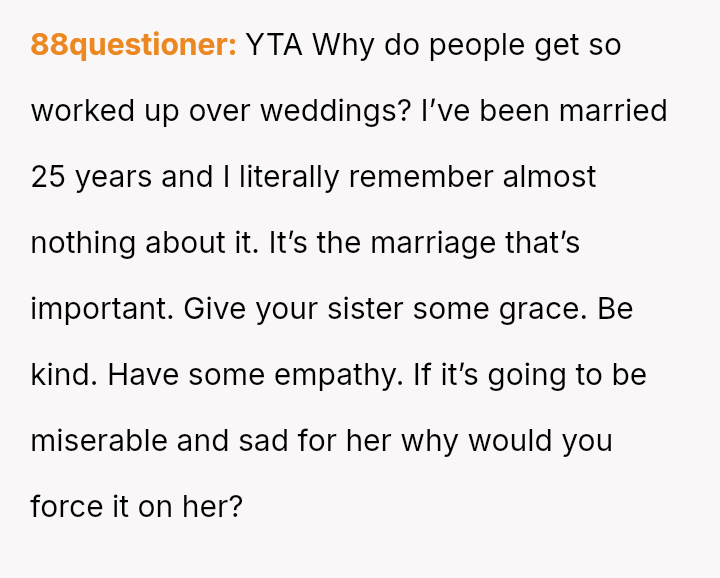Image resolution: width=720 pixels, height=578 pixels.
Task: Click the word "important."
Action: [x=103, y=308]
